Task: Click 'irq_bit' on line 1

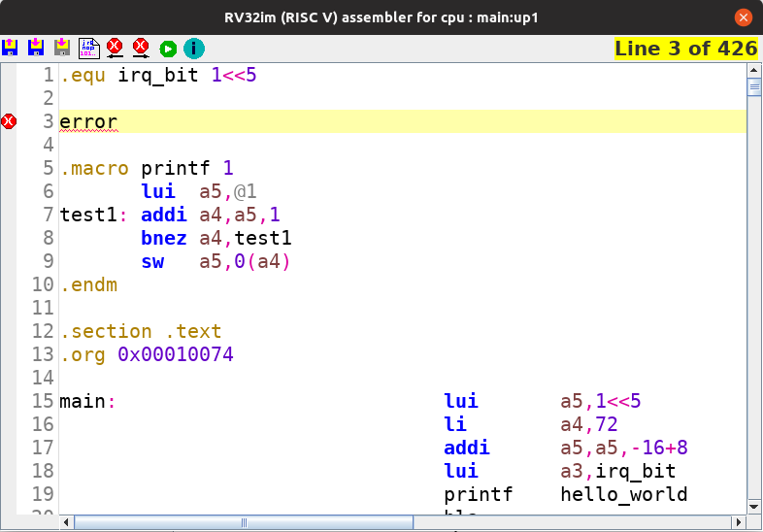Action: tap(157, 76)
